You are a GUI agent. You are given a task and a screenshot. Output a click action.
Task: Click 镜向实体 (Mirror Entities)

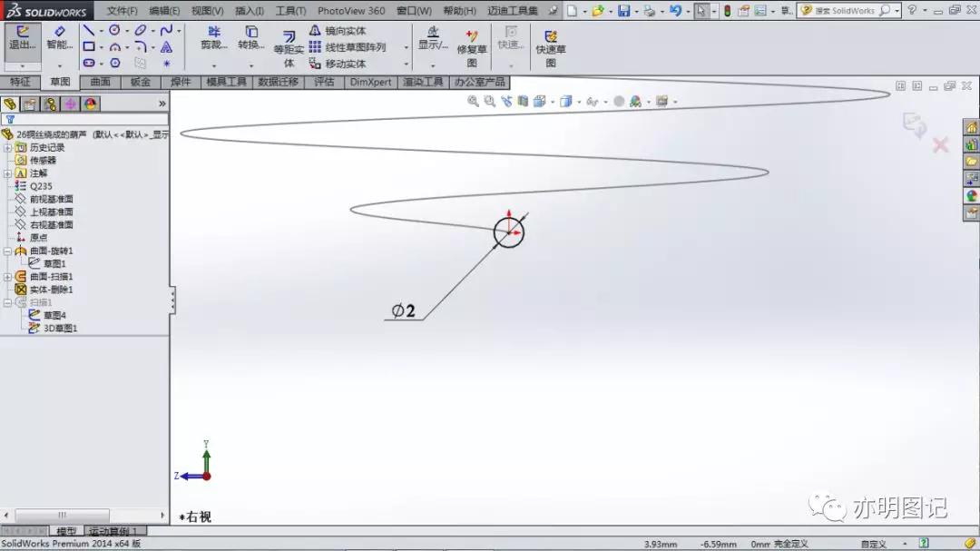coord(338,31)
